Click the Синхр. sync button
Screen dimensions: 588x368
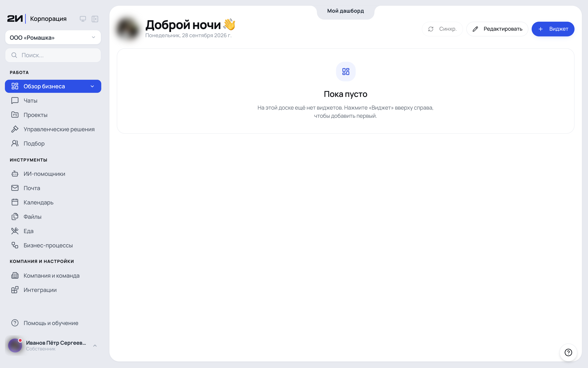click(442, 29)
